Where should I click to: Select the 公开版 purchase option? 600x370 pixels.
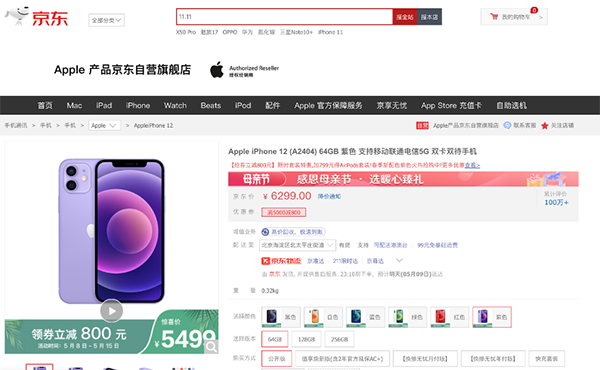coord(277,359)
